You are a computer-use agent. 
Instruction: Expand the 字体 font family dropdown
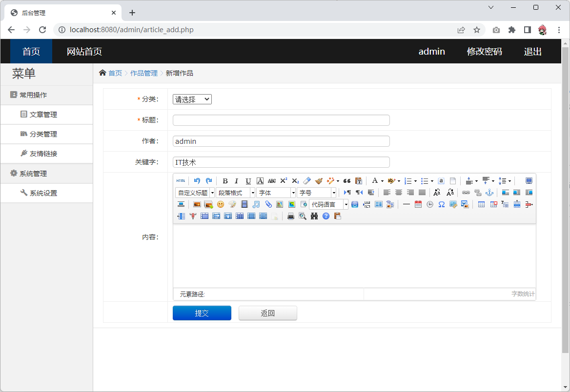(x=276, y=193)
